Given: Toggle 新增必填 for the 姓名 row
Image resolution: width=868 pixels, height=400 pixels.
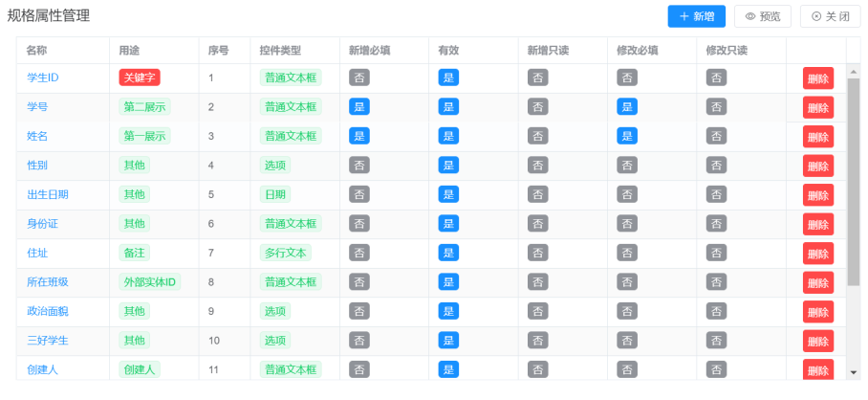Looking at the screenshot, I should 359,136.
